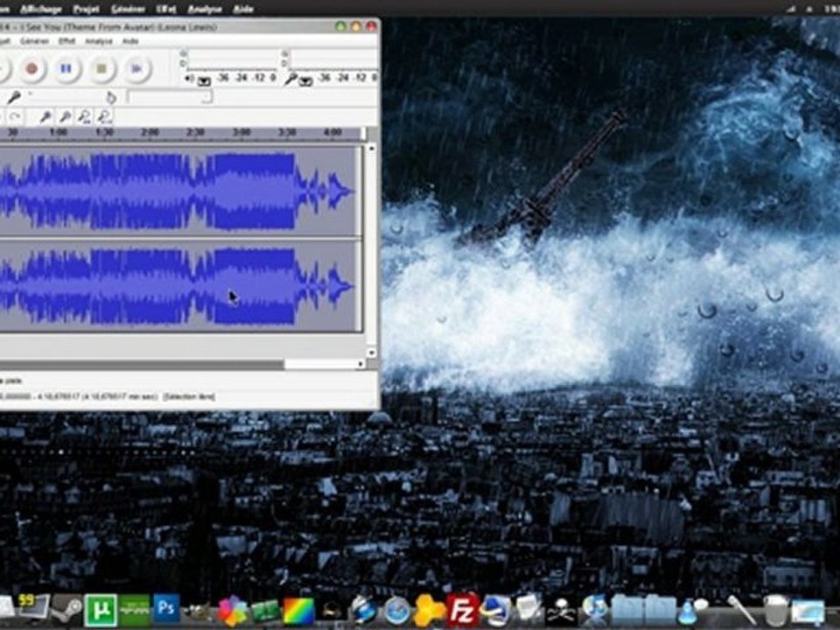Open Steam from the dock
The image size is (840, 630).
pyautogui.click(x=66, y=610)
